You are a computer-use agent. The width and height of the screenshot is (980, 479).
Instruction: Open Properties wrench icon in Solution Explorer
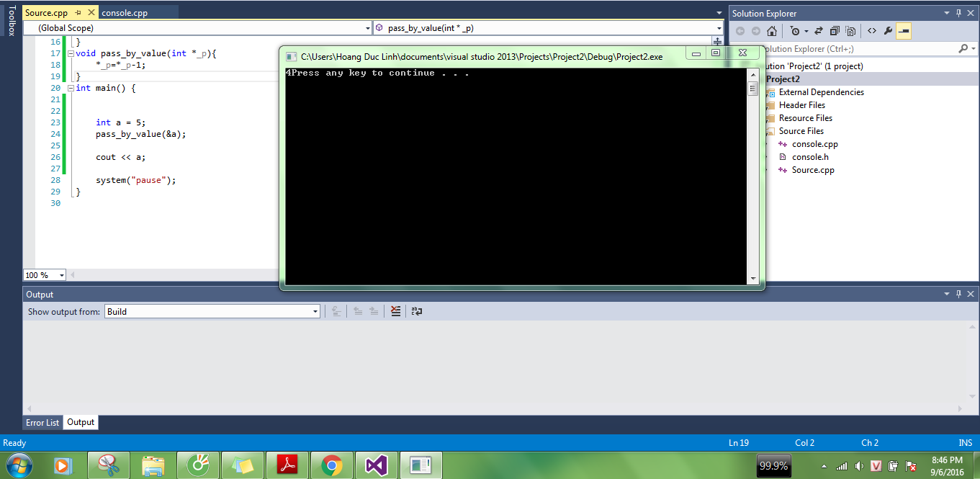click(x=888, y=31)
